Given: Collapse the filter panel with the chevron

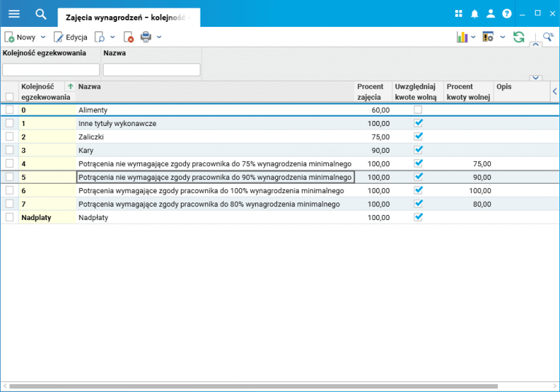Looking at the screenshot, I should [535, 46].
